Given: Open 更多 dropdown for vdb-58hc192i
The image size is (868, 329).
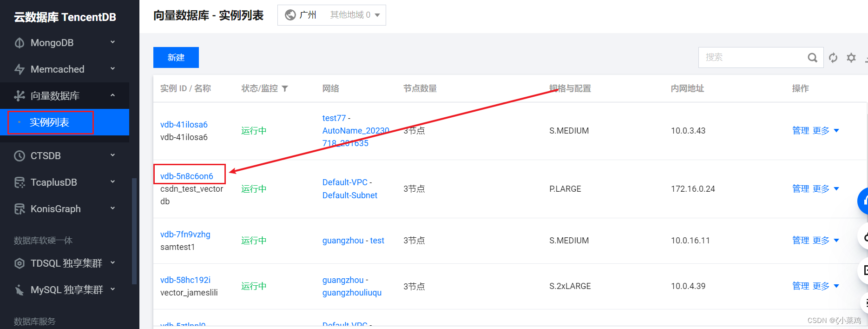Looking at the screenshot, I should pyautogui.click(x=826, y=286).
